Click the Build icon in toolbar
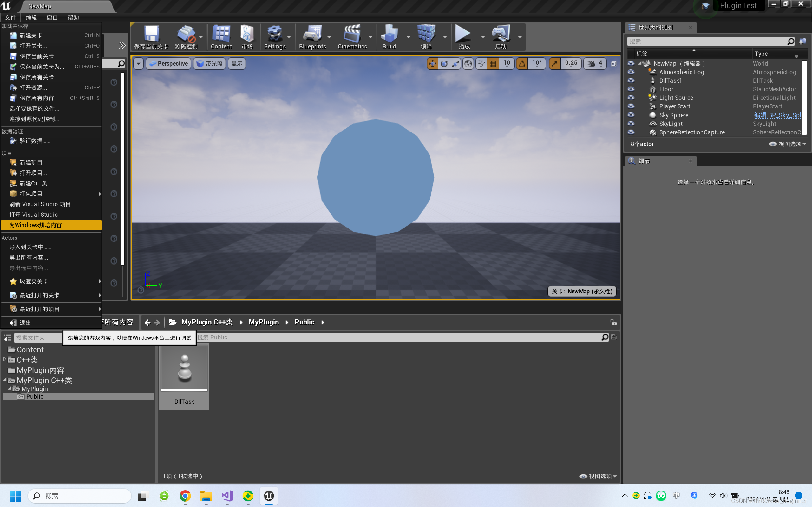The height and width of the screenshot is (507, 812). click(x=389, y=36)
